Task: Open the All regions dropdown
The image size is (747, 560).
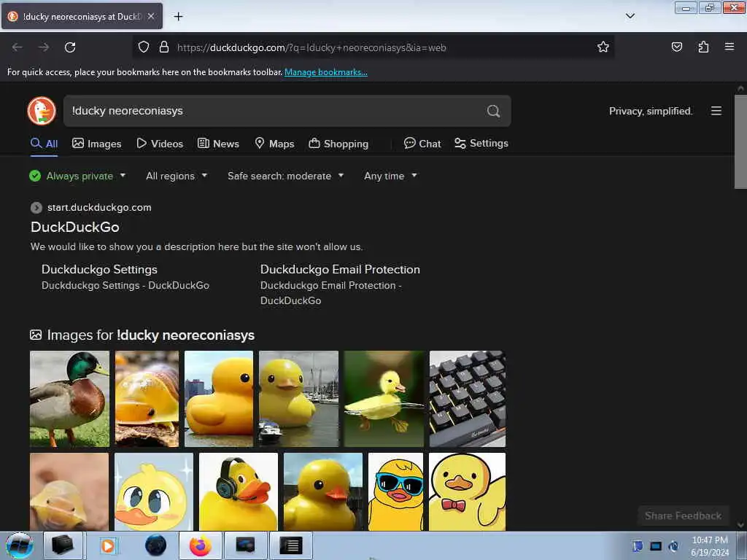Action: [x=177, y=176]
